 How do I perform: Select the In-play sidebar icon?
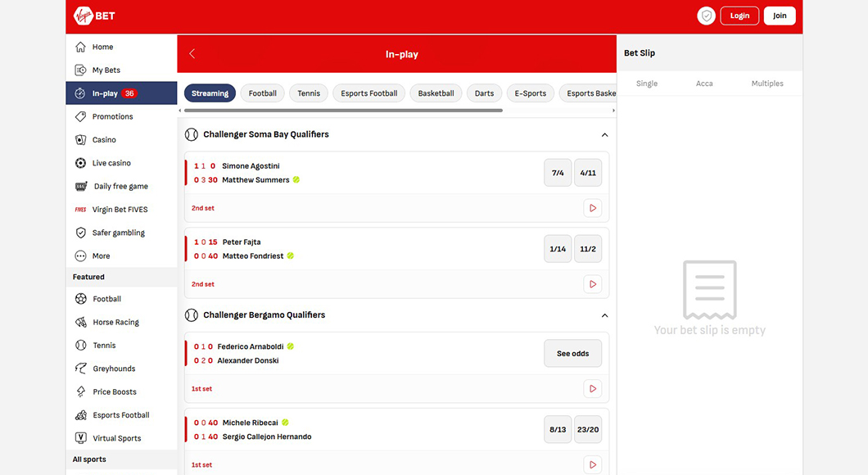(x=82, y=93)
